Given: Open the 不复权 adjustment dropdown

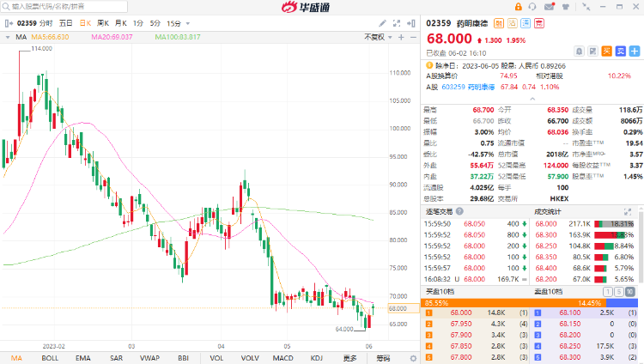Looking at the screenshot, I should [x=374, y=37].
